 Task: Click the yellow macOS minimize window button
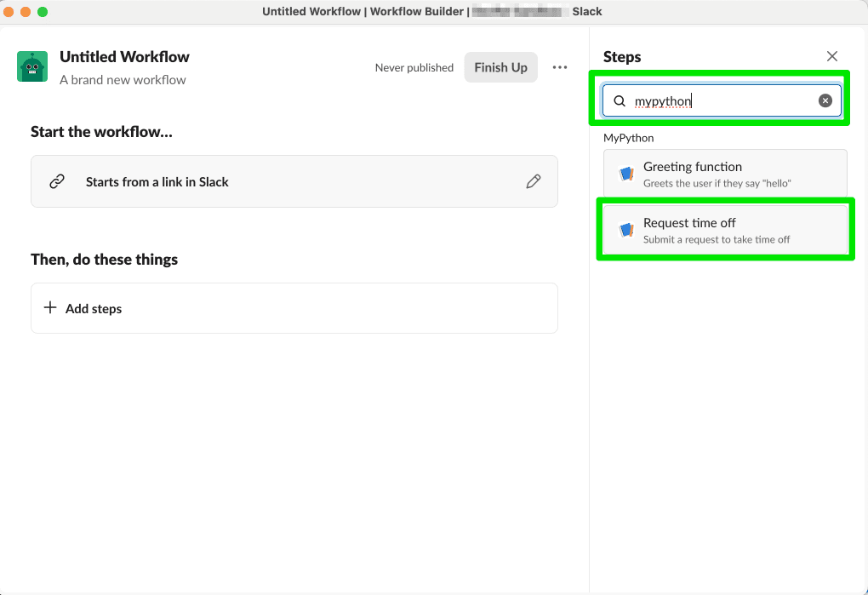click(x=26, y=12)
